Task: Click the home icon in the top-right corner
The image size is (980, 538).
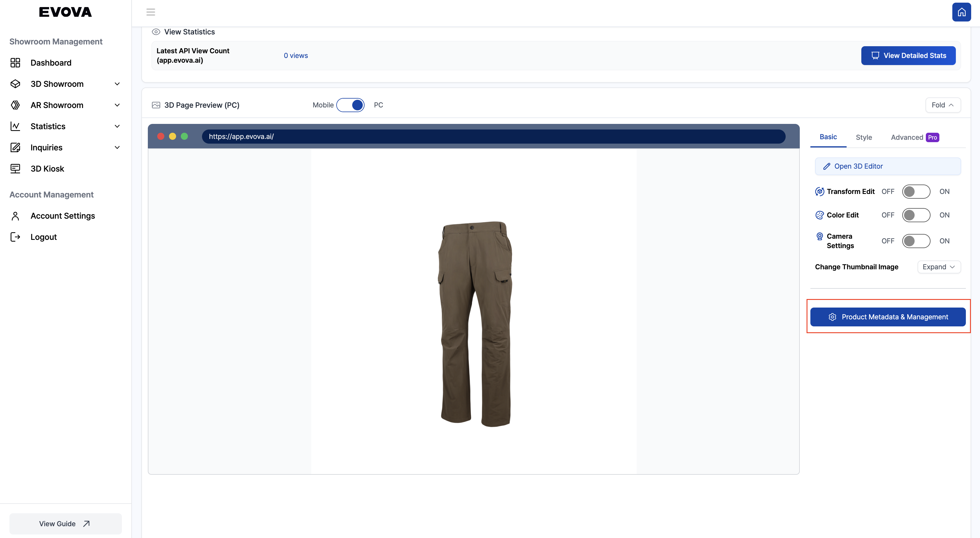Action: pos(961,12)
